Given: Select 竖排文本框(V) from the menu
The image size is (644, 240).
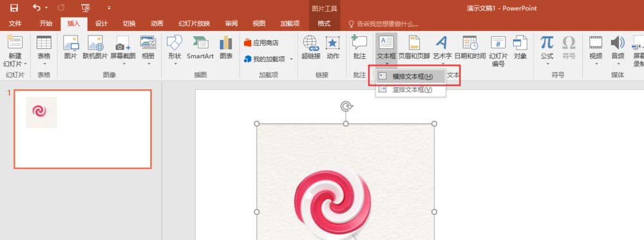Looking at the screenshot, I should pyautogui.click(x=411, y=90).
